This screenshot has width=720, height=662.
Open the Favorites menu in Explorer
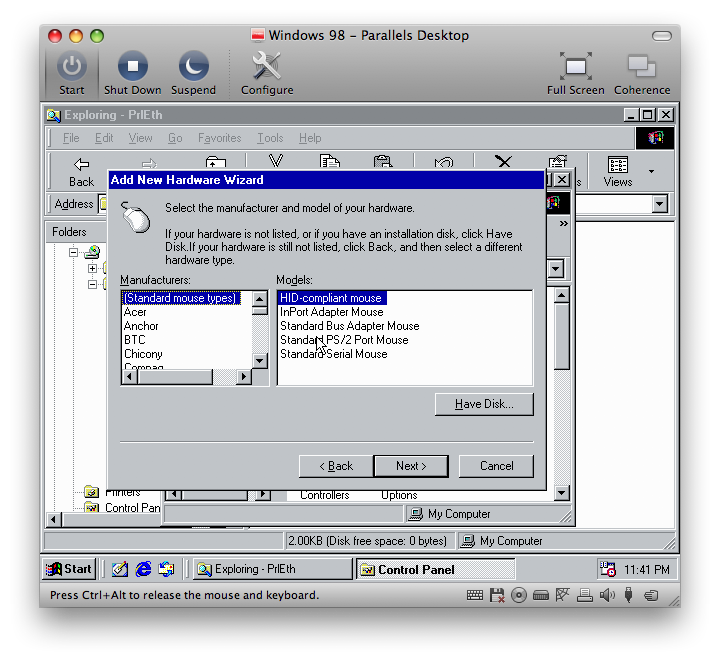pos(219,138)
